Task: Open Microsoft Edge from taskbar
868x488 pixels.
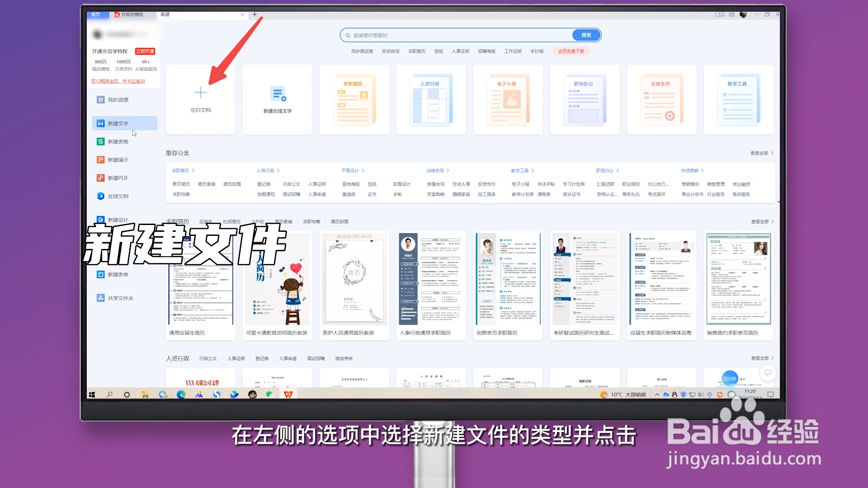Action: click(181, 394)
